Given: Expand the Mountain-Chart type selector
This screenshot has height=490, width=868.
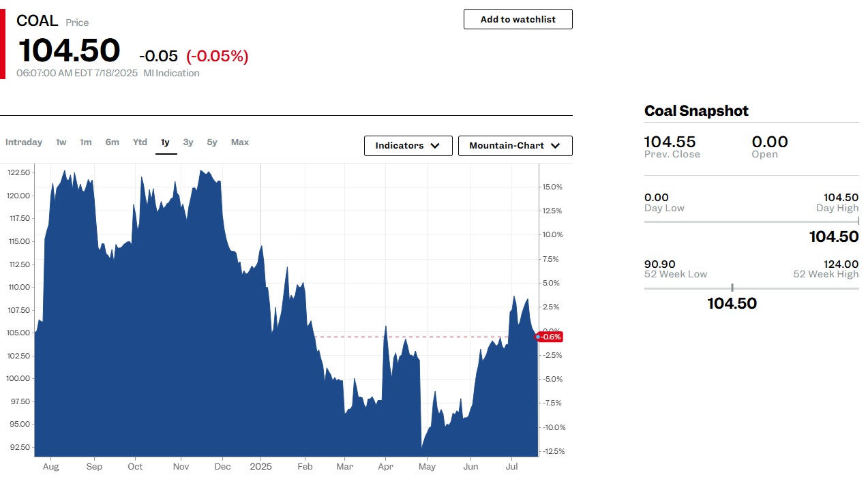Looking at the screenshot, I should pos(515,146).
